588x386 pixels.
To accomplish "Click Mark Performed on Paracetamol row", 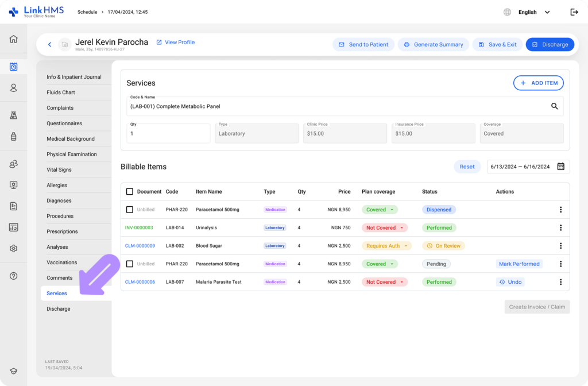I will click(x=519, y=264).
